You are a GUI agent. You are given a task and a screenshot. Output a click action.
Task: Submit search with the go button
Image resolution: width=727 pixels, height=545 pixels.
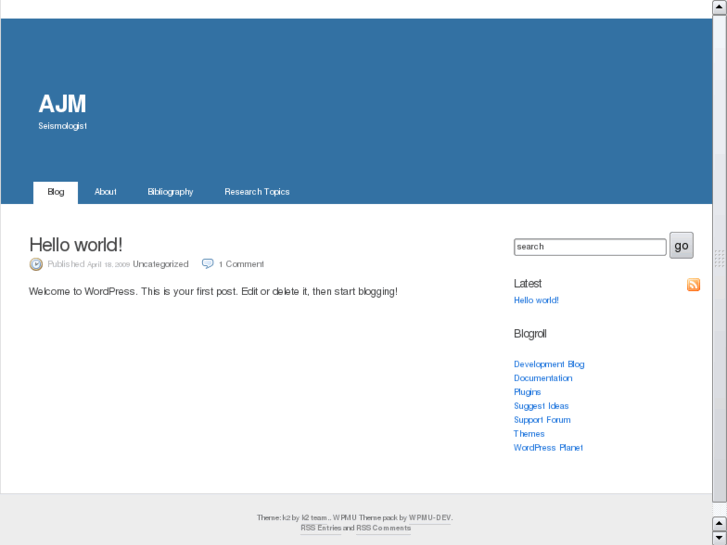(681, 245)
